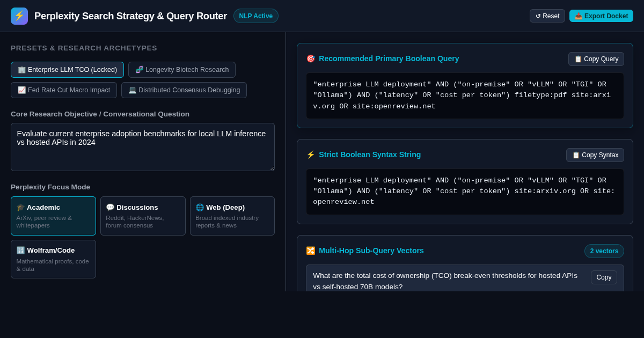Click the lightning icon beside Strict Boolean Syntax
The image size is (644, 338).
click(310, 155)
